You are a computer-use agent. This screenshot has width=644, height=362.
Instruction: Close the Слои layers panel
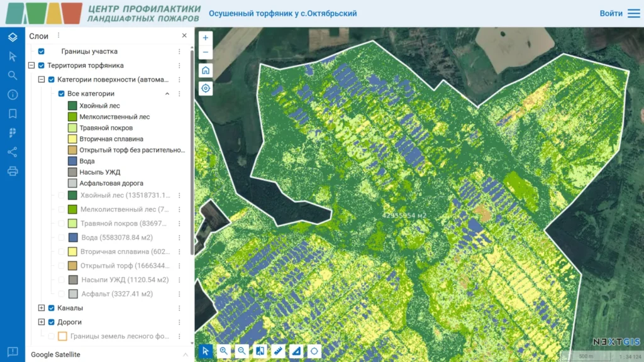click(184, 36)
